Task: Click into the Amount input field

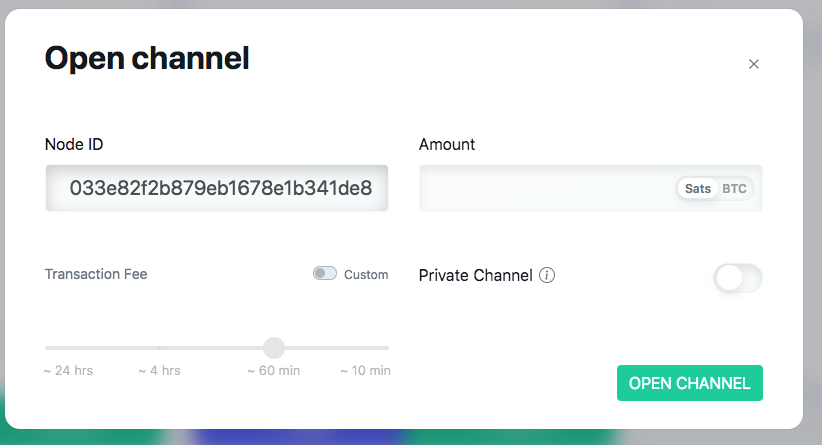Action: 545,188
